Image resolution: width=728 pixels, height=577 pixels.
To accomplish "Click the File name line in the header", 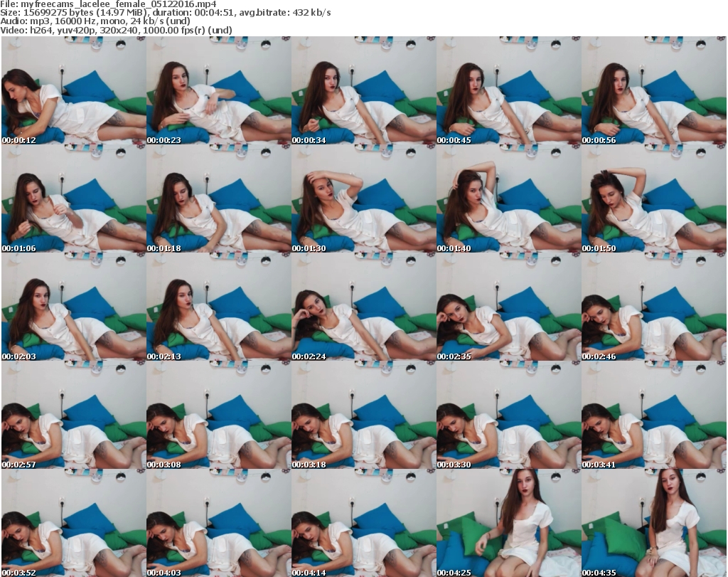I will point(108,4).
